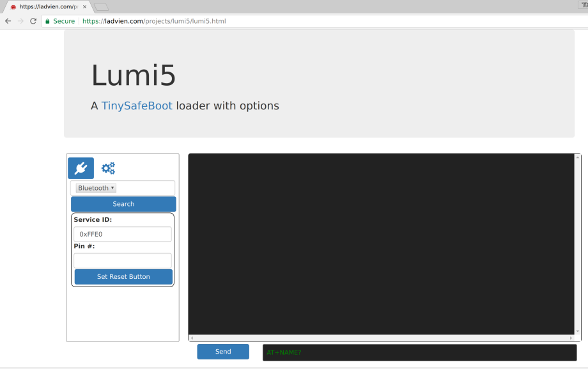Select the plug connection tab icon
The image size is (588, 369).
(81, 168)
